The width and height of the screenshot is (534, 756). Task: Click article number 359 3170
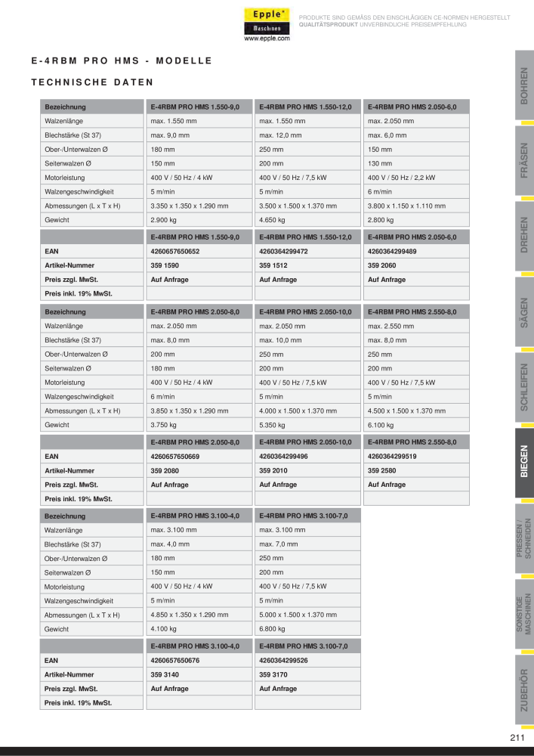[x=273, y=674]
